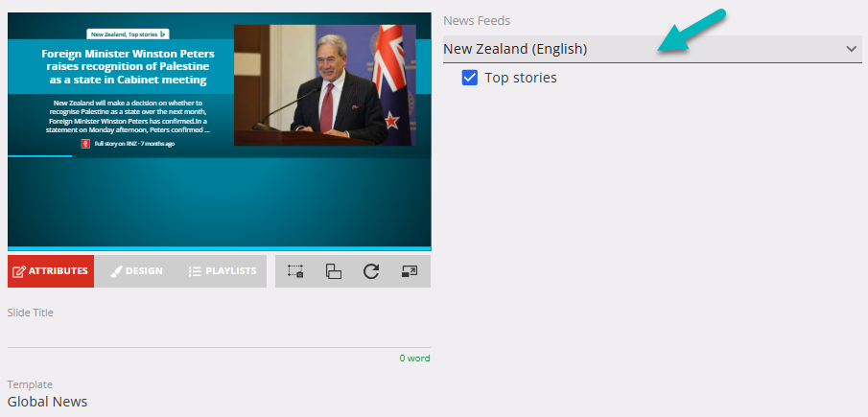Click the Global News template name
Viewport: 868px width, 417px height.
tap(48, 402)
